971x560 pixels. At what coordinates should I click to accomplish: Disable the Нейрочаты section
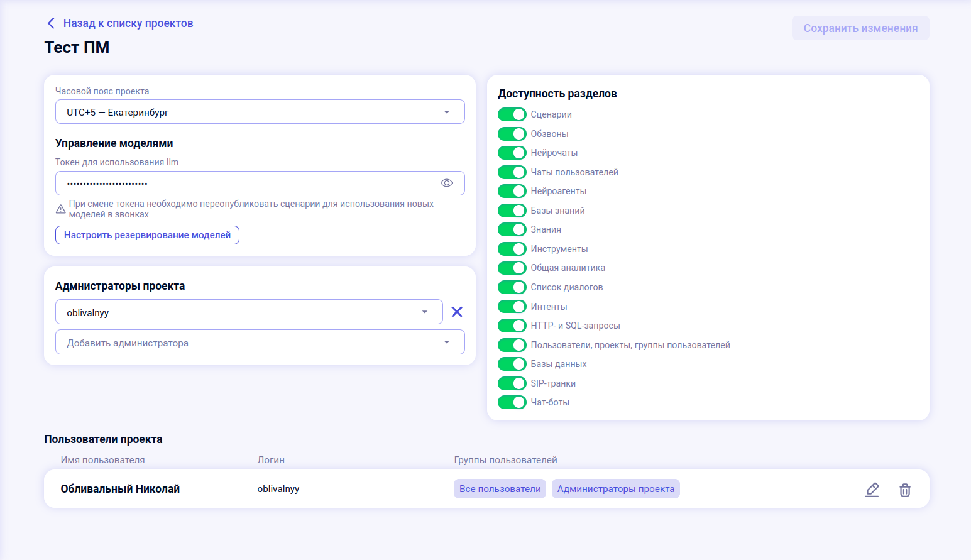coord(512,153)
